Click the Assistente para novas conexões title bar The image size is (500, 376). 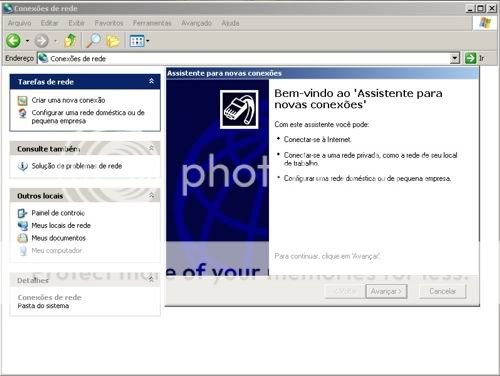pos(322,73)
